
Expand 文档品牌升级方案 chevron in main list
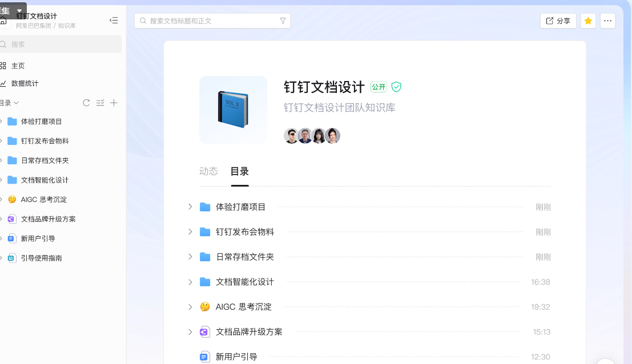click(190, 332)
